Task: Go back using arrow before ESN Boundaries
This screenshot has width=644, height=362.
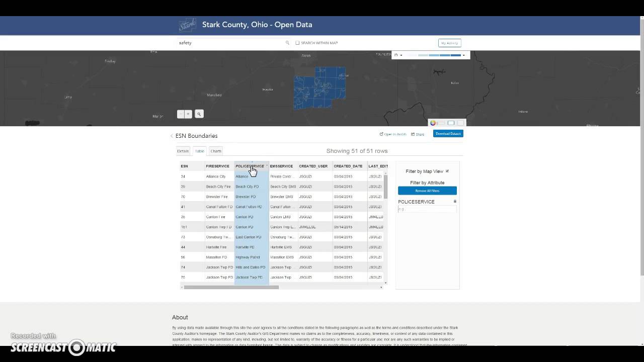Action: click(x=172, y=136)
